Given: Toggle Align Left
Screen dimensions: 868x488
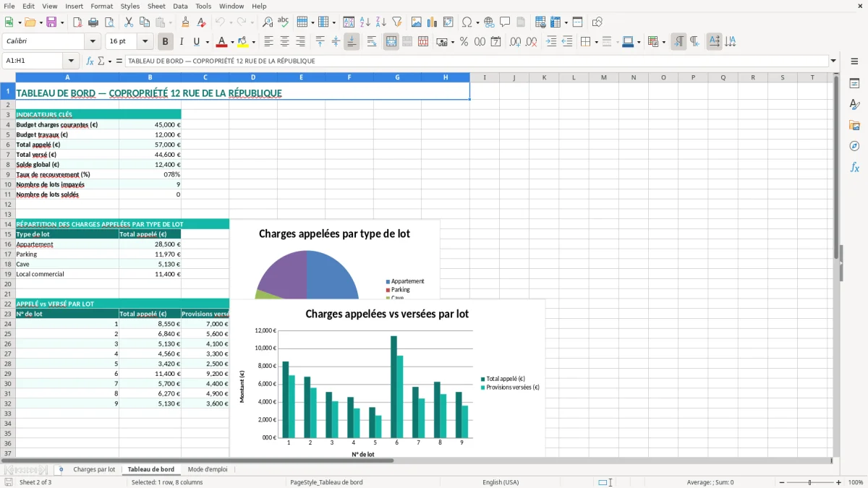Looking at the screenshot, I should click(268, 42).
